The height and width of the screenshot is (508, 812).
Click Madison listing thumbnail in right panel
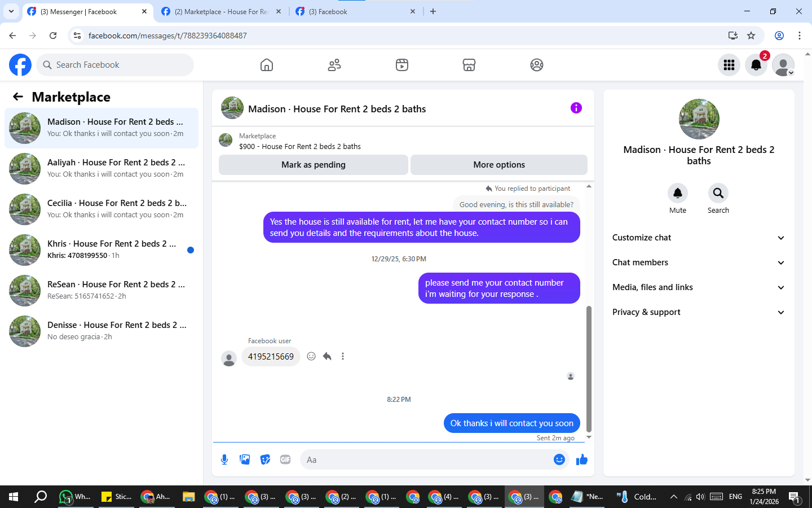pos(699,119)
